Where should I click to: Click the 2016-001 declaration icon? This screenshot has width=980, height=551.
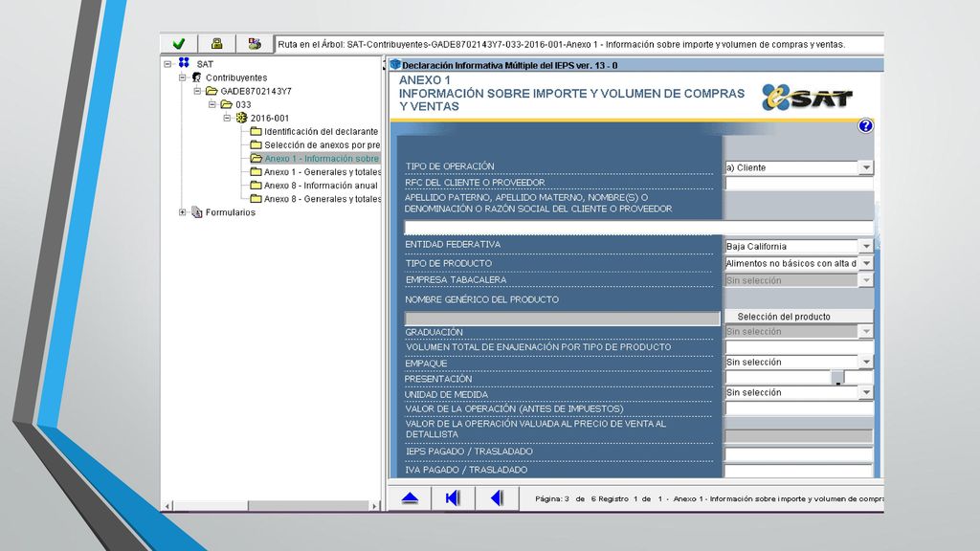pyautogui.click(x=242, y=118)
